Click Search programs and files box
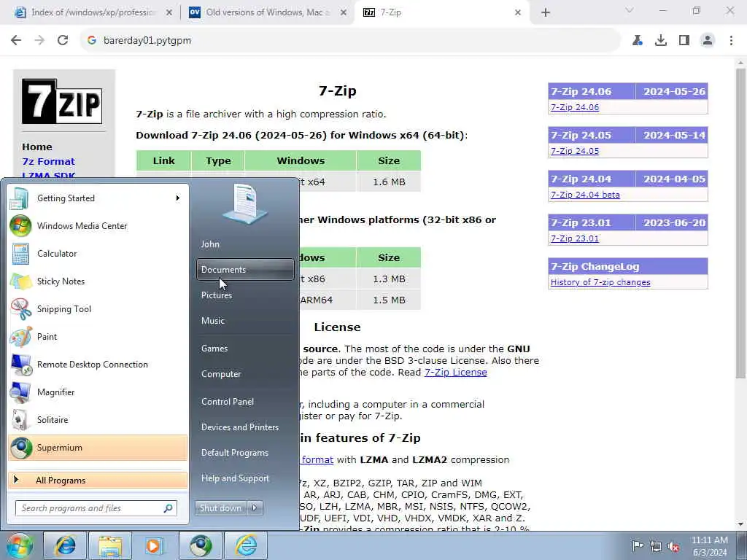747x560 pixels. click(x=96, y=508)
